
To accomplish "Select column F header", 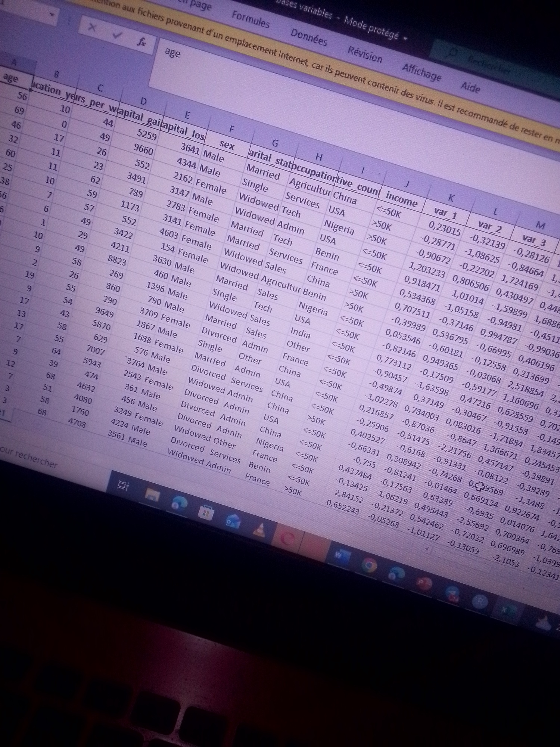I will point(232,129).
